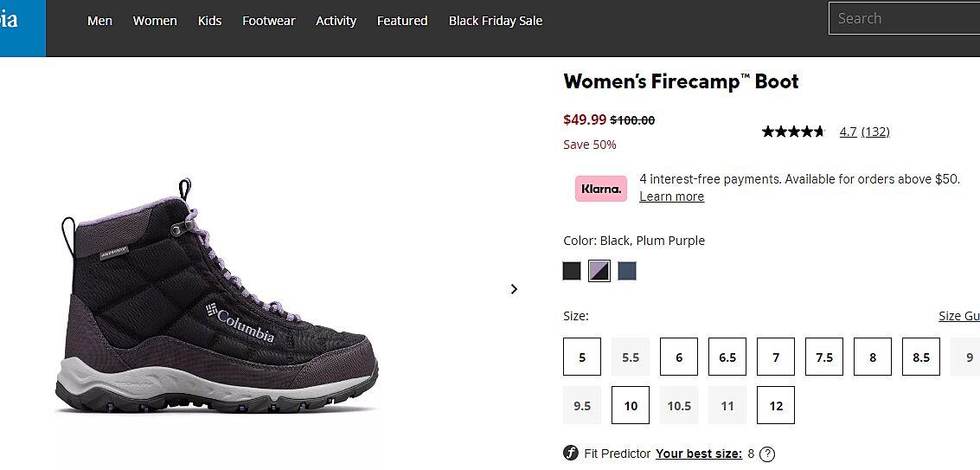Click the Search input field

(904, 18)
